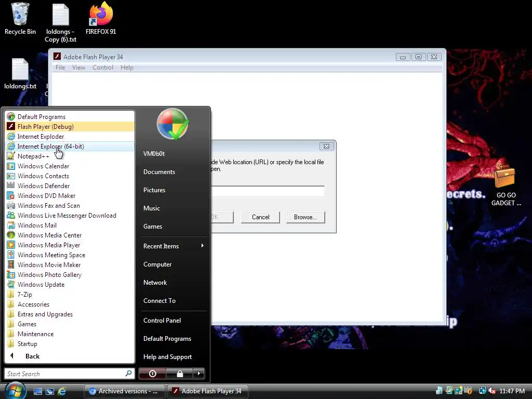This screenshot has width=532, height=399.
Task: Open Windows Update
Action: (70, 284)
